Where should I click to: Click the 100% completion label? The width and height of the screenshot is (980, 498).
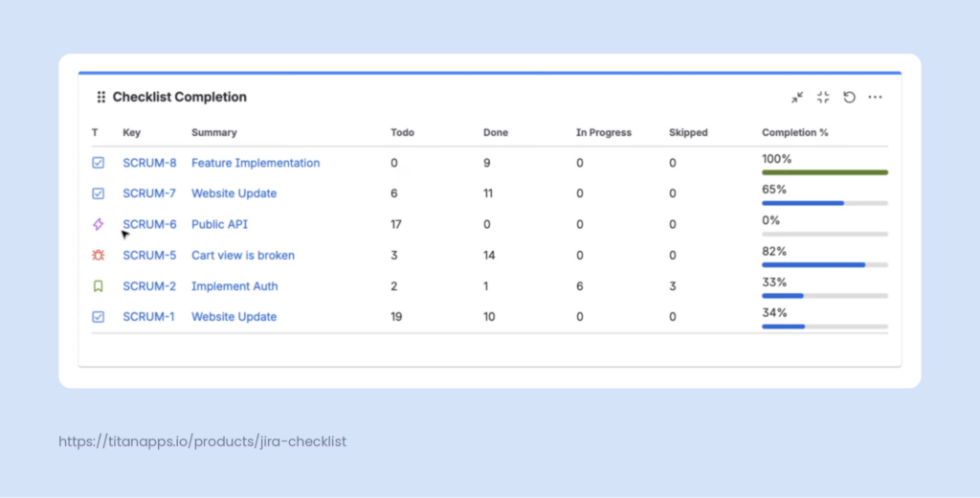coord(777,159)
